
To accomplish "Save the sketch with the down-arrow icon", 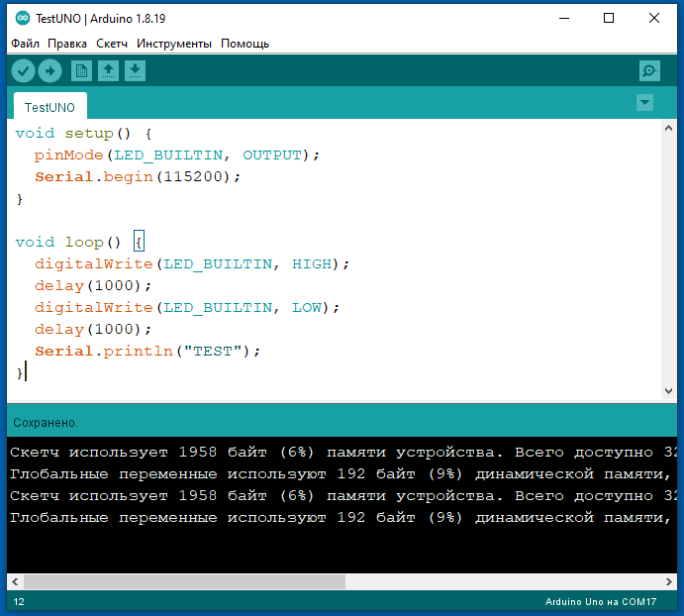I will click(136, 70).
